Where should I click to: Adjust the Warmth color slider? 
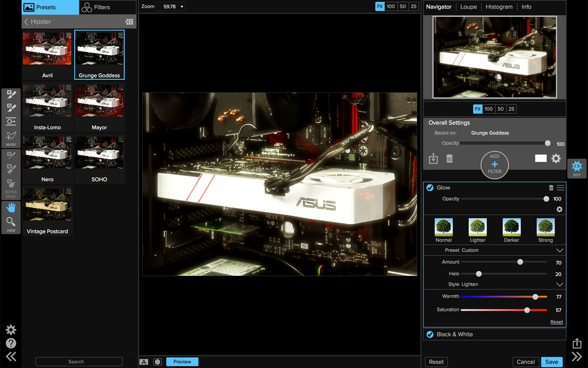click(535, 297)
